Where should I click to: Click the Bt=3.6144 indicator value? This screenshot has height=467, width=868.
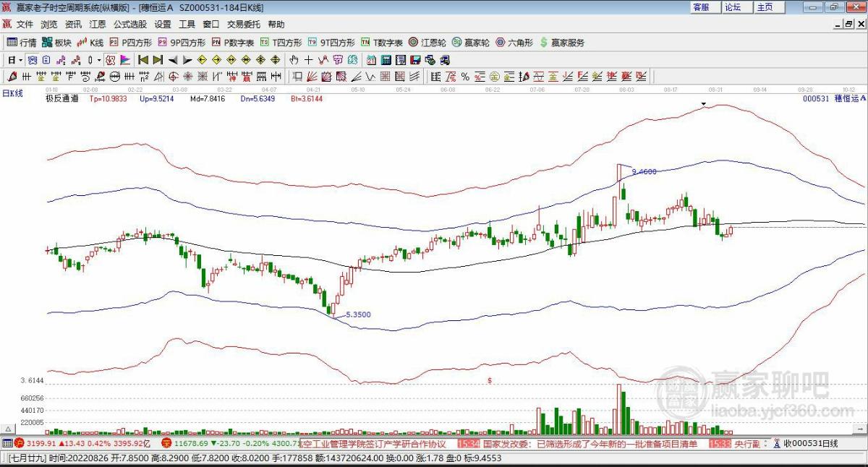307,98
